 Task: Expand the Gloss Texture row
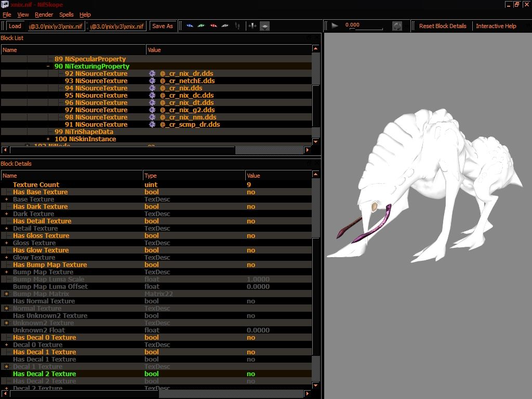(6, 243)
